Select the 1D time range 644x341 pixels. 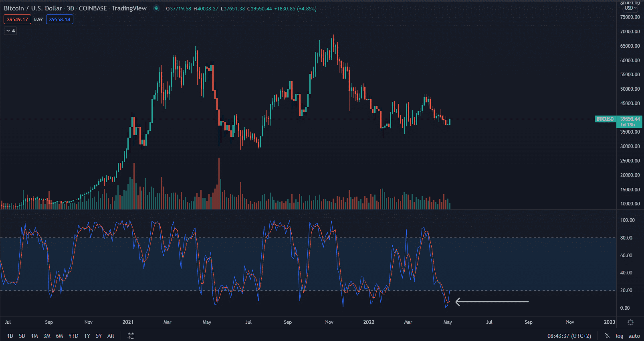(10, 336)
